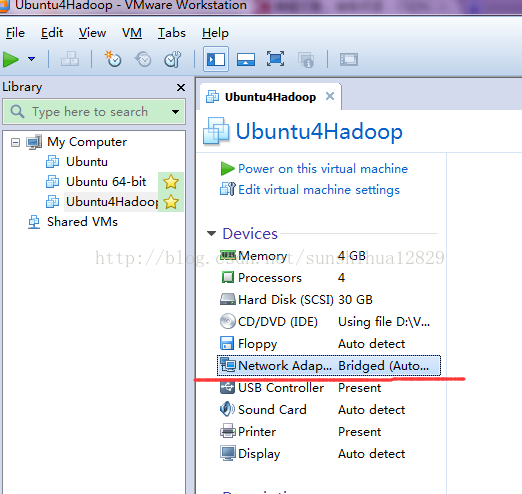Select Shared VMs in the library
The width and height of the screenshot is (522, 494).
tap(82, 222)
